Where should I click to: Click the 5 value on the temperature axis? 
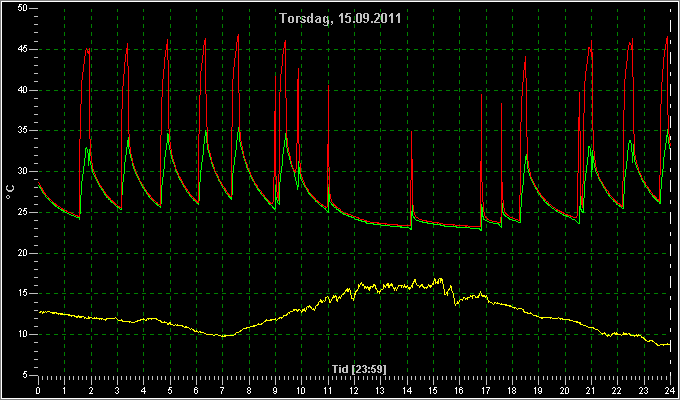pos(26,375)
